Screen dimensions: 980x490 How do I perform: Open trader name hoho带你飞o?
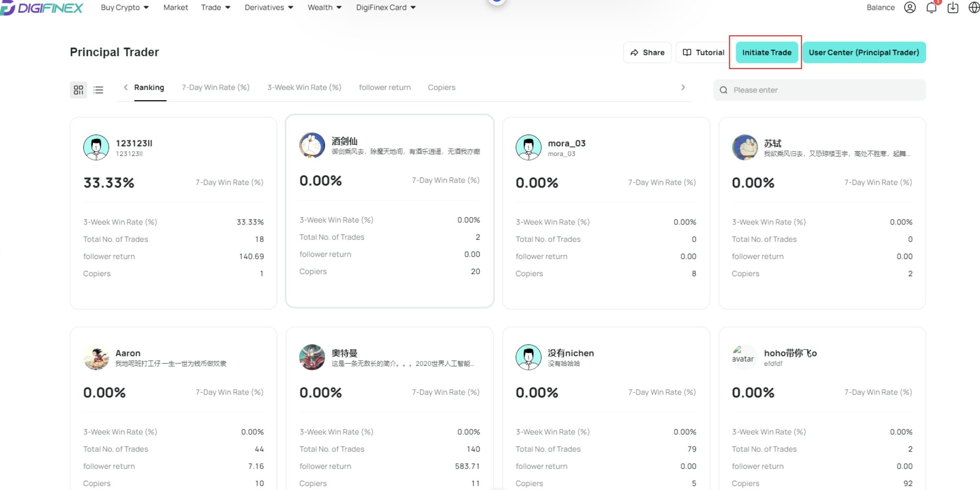(791, 353)
